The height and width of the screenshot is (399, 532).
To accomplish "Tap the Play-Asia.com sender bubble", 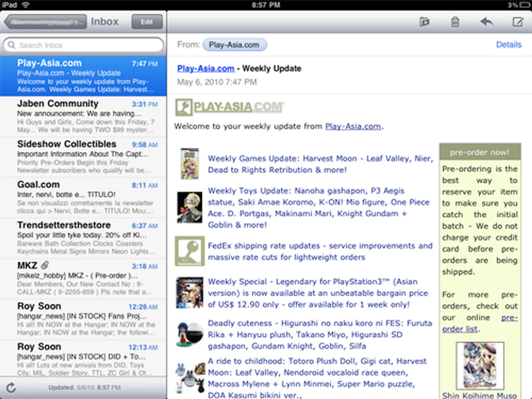I will pos(235,45).
